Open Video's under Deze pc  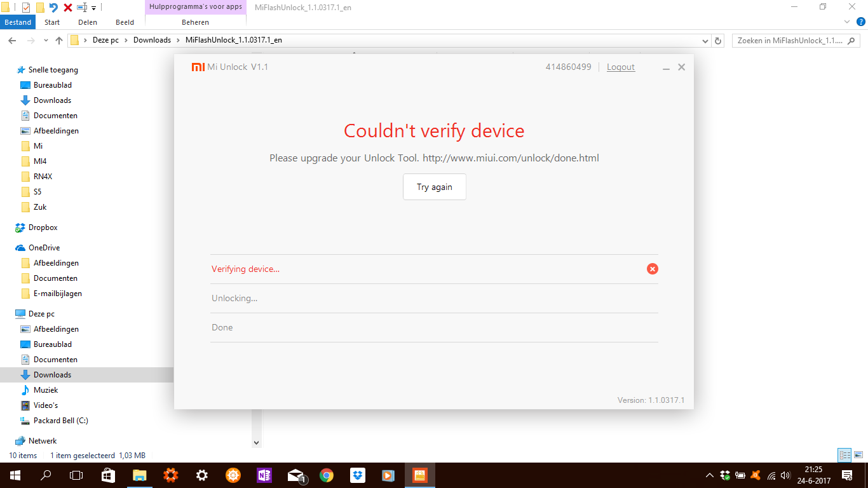click(39, 405)
